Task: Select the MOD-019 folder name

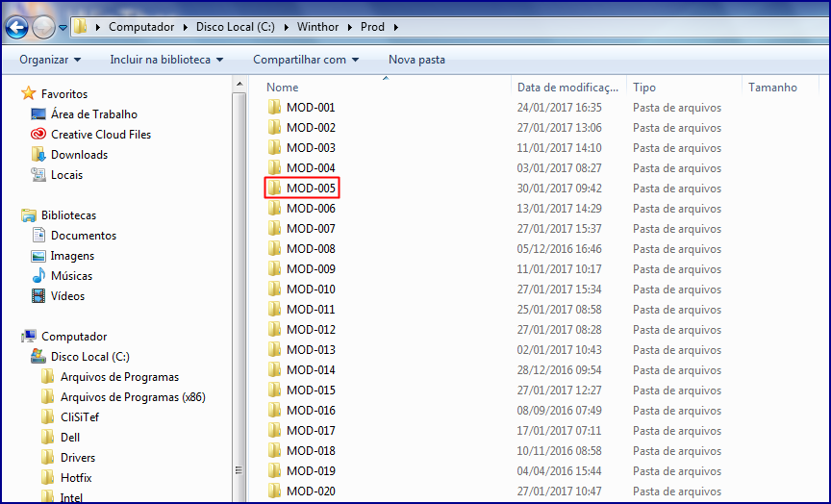Action: click(311, 471)
